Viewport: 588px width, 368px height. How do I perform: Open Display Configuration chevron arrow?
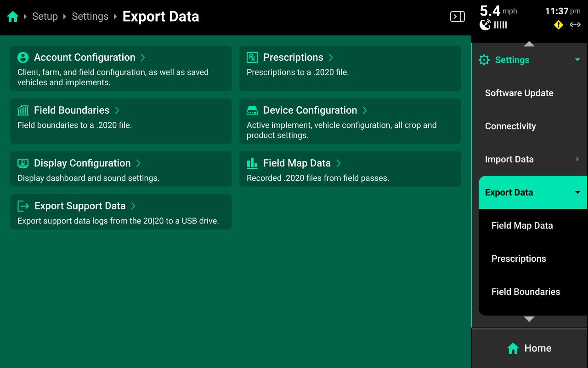point(138,163)
